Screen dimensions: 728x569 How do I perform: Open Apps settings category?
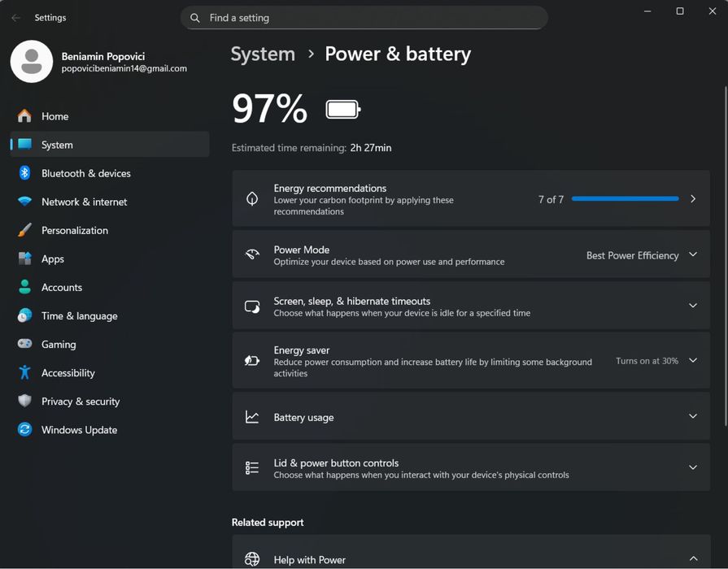point(110,258)
